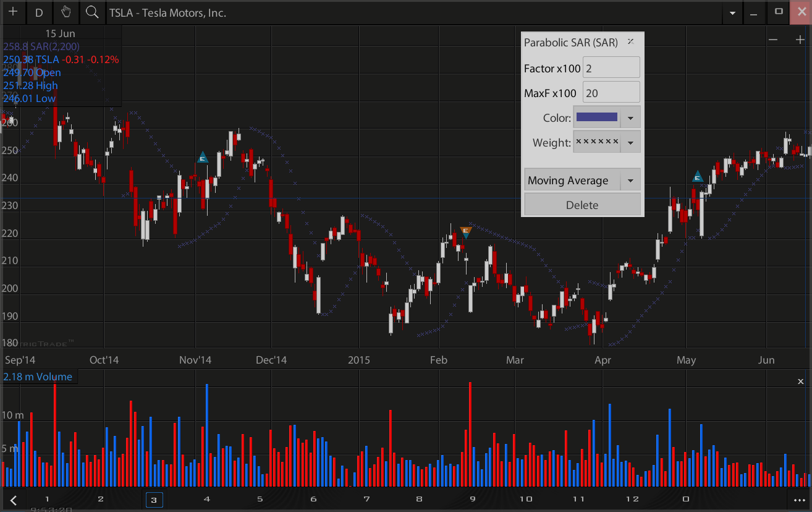Click the back chevron at bottom left
Image resolution: width=812 pixels, height=512 pixels.
14,500
